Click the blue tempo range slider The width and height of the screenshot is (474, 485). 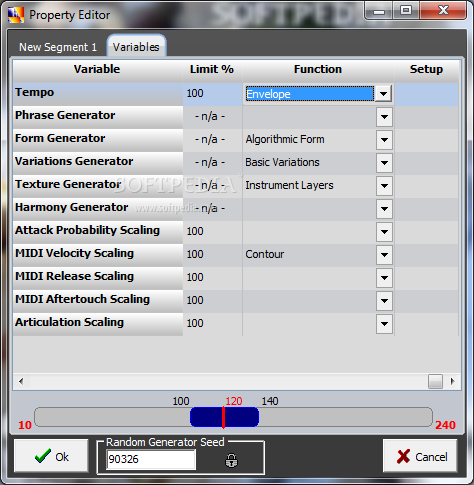(x=224, y=417)
